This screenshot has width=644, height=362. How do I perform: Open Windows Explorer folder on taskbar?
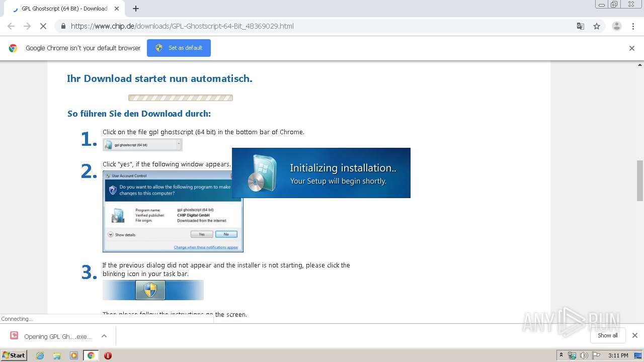pos(57,355)
